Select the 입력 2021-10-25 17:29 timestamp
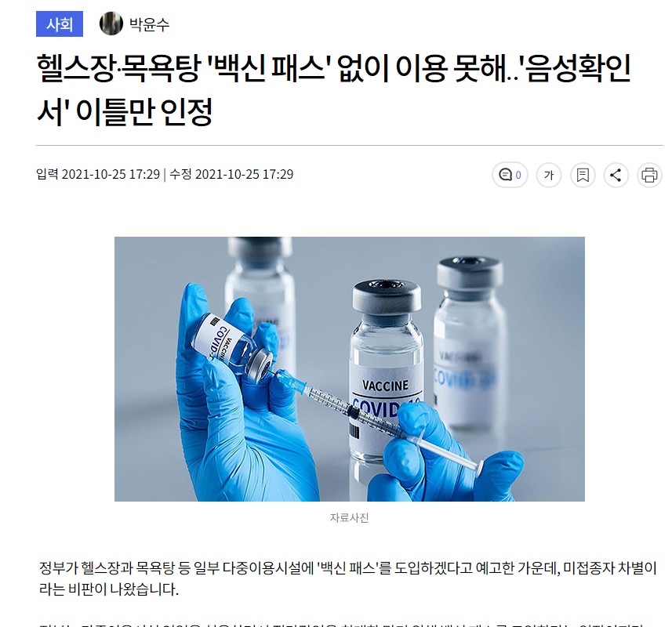Image resolution: width=672 pixels, height=627 pixels. (x=98, y=174)
